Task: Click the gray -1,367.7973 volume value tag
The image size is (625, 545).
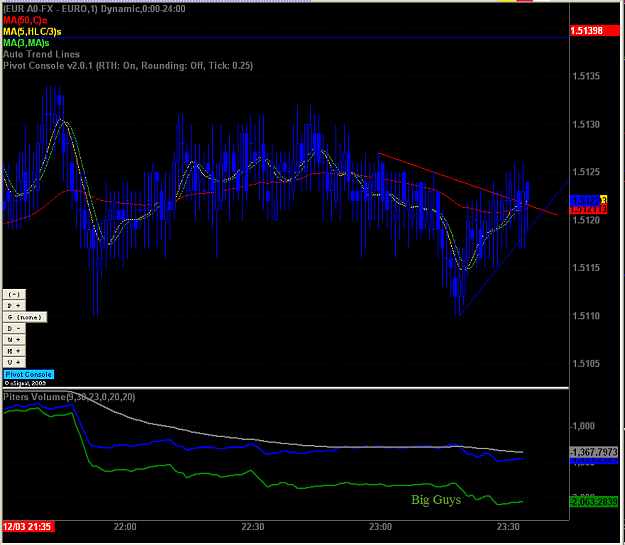Action: [594, 452]
